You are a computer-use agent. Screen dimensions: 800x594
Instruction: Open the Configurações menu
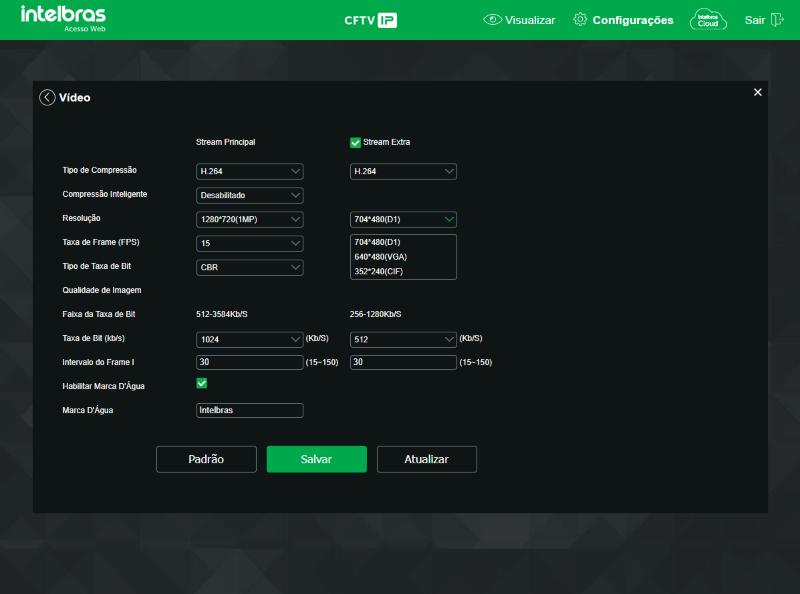623,20
